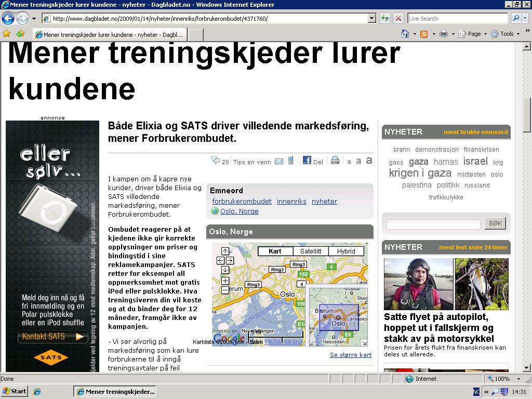Expand the Print options dropdown arrow
Viewport: 532px width, 399px height.
click(453, 34)
